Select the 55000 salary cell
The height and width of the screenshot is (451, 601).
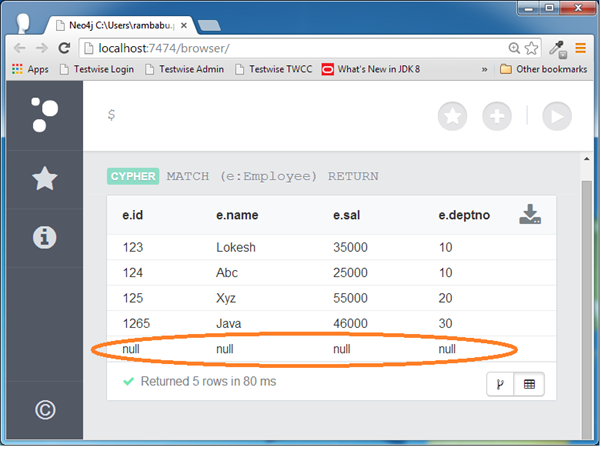350,298
